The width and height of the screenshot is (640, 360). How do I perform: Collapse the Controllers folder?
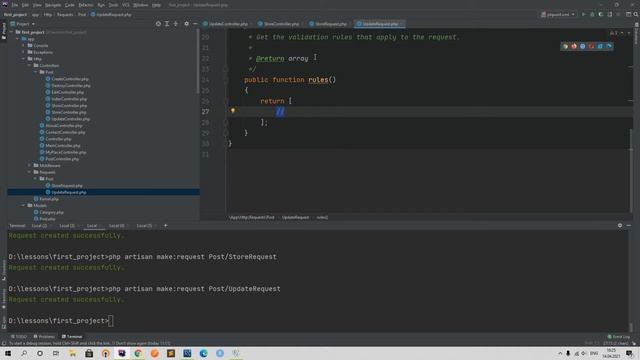tap(30, 65)
